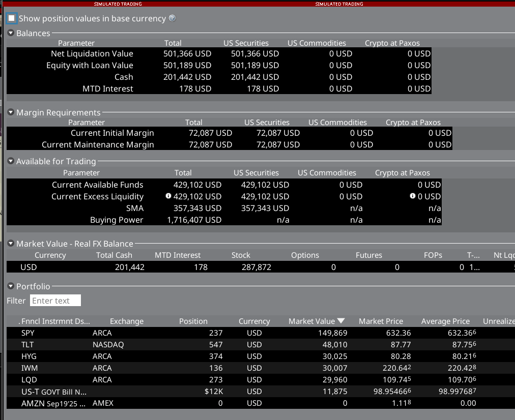Screen dimensions: 515x420
Task: Select the AMZN Sep19'25 option row
Action: pos(261,403)
